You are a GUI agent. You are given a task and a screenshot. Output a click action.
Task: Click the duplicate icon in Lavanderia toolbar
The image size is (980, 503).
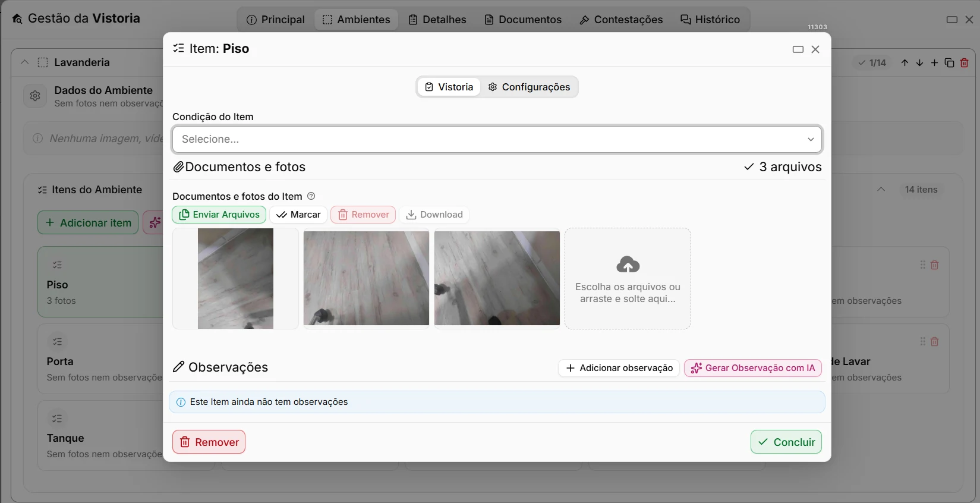coord(949,62)
